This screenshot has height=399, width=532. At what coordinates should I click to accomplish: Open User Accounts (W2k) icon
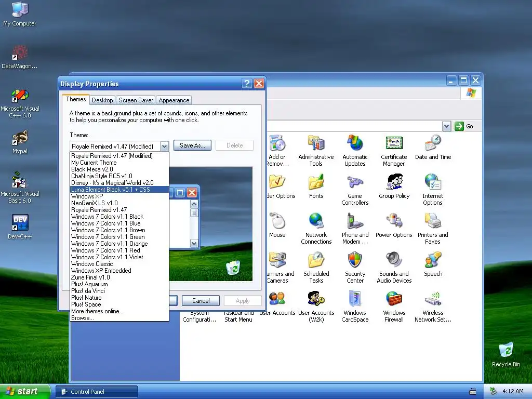[316, 307]
